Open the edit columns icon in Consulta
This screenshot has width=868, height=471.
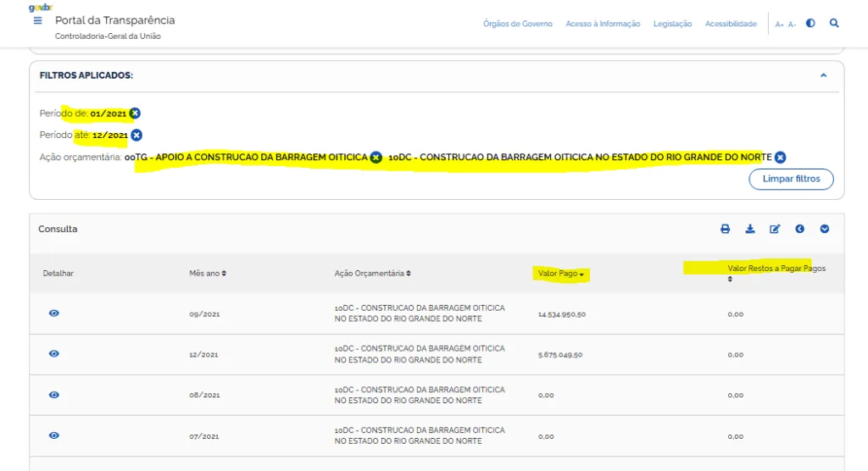pyautogui.click(x=775, y=229)
